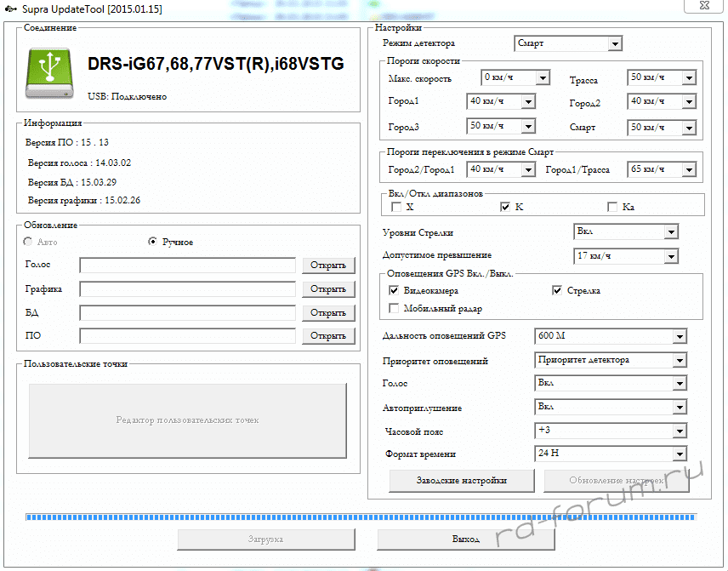Click the Версия голоса : 14.03.02 text
The height and width of the screenshot is (571, 728).
pos(79,163)
